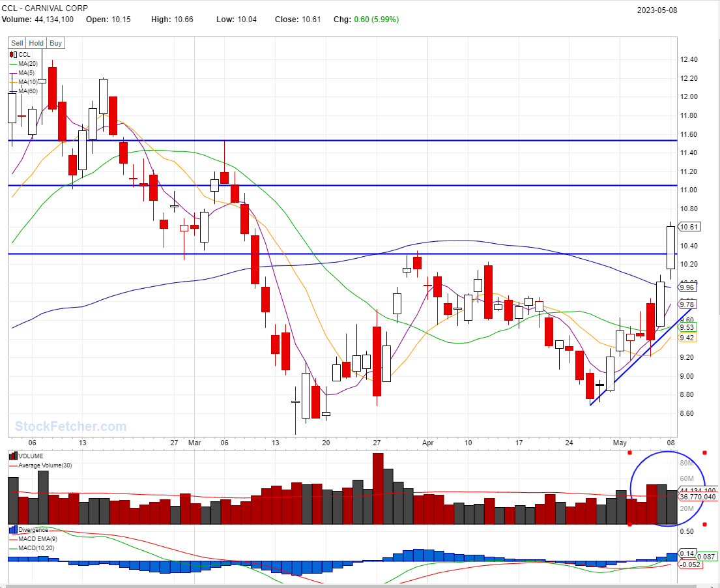Click the Mar date axis label

(x=195, y=443)
